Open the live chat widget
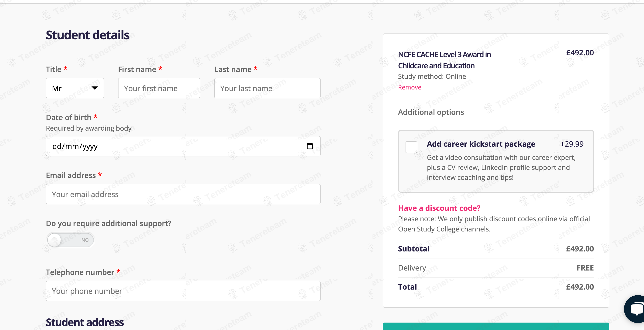Screen dimensions: 644x330 click(x=636, y=309)
